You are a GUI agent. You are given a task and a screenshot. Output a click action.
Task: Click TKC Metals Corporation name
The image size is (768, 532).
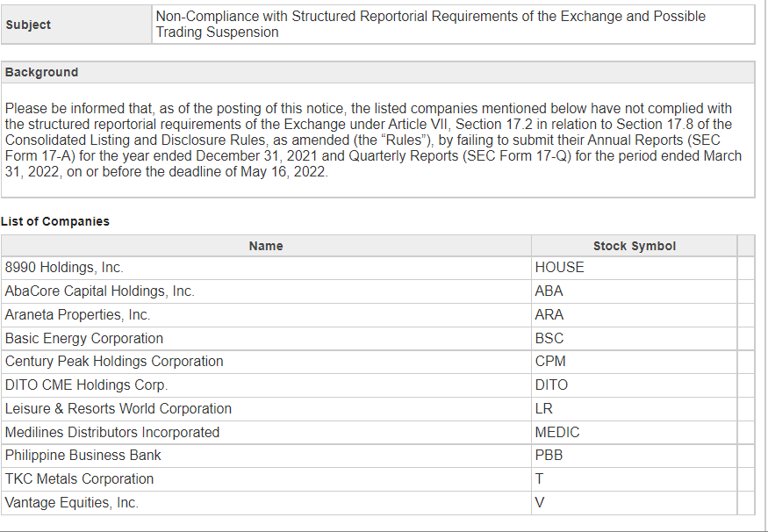[79, 479]
